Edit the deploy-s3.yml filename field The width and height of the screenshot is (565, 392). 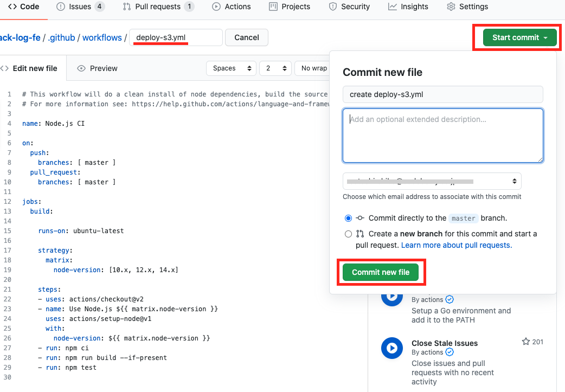click(x=176, y=37)
